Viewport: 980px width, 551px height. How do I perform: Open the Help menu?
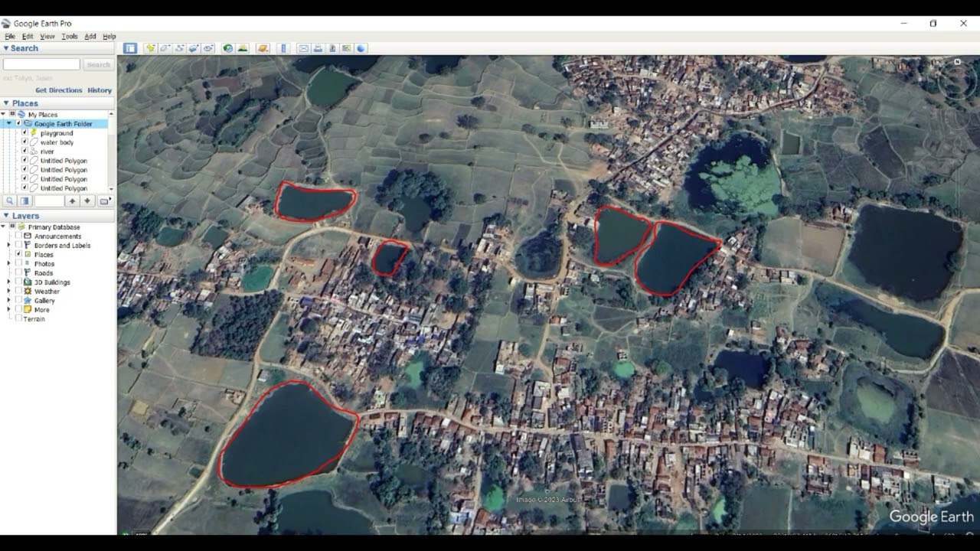(x=109, y=36)
